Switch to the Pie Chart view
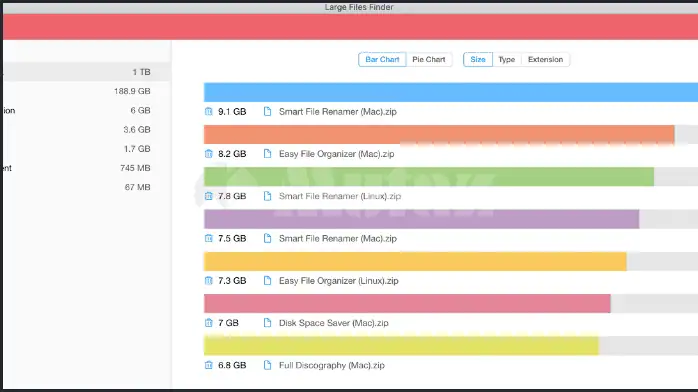Viewport: 698px width, 392px height. tap(429, 59)
